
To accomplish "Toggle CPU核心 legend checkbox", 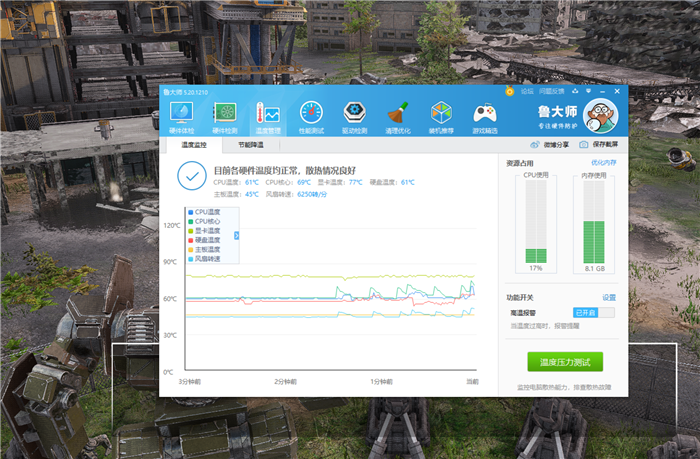I will (191, 221).
